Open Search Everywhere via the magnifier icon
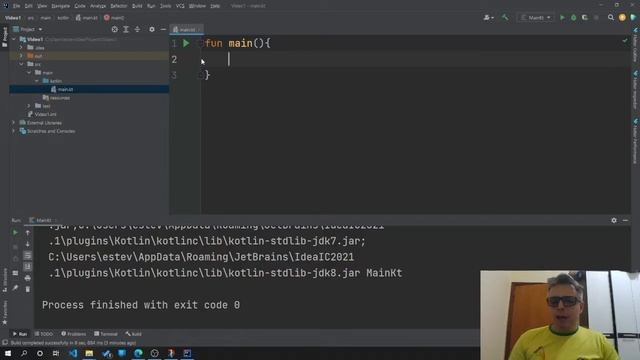 point(611,18)
